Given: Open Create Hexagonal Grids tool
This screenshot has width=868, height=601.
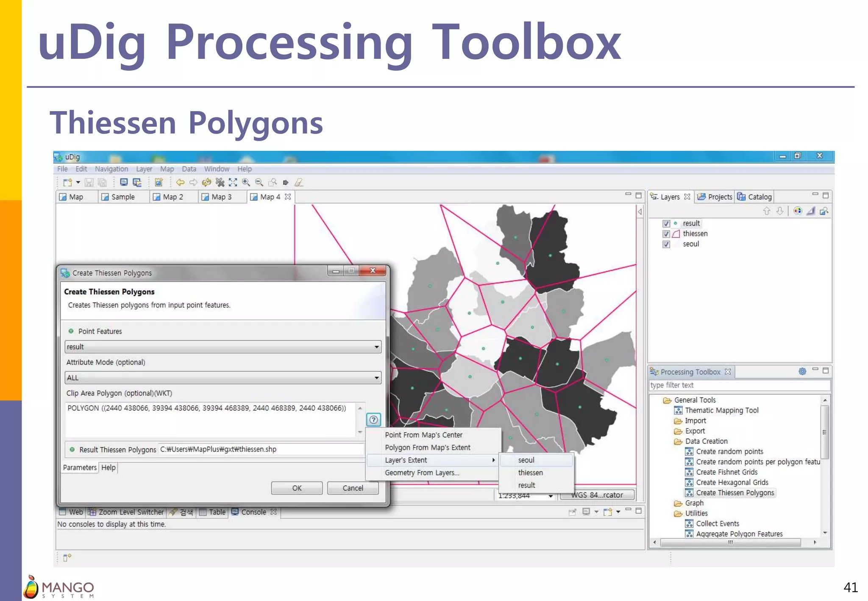Looking at the screenshot, I should [726, 483].
